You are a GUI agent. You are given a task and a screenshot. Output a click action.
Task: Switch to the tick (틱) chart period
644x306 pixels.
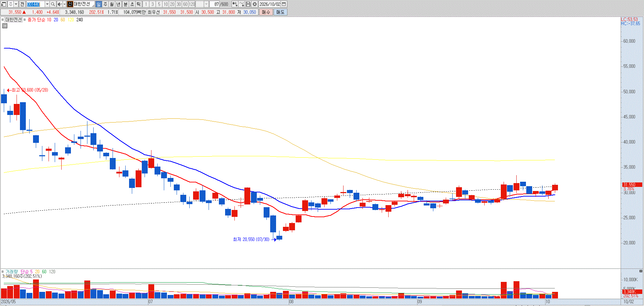138,4
